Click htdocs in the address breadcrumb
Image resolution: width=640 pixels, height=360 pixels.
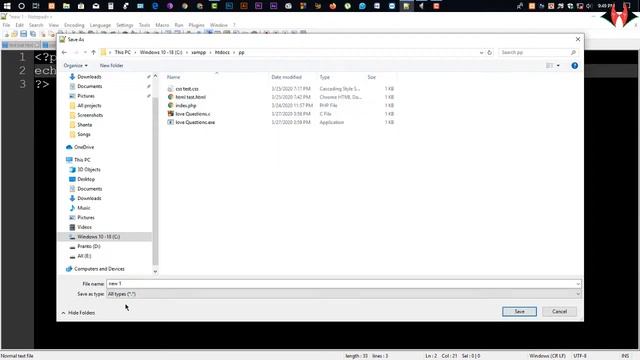pos(222,52)
